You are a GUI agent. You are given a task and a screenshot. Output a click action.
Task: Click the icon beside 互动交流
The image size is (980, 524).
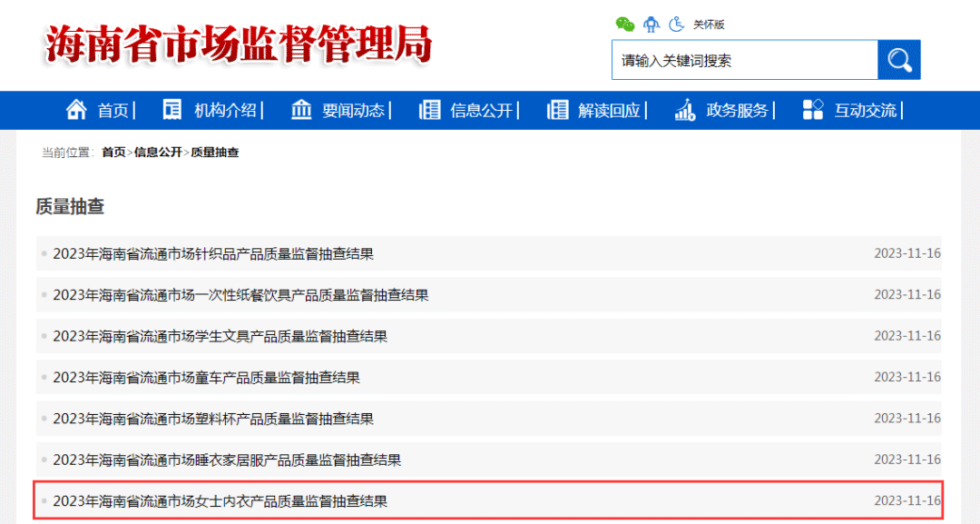tap(813, 110)
